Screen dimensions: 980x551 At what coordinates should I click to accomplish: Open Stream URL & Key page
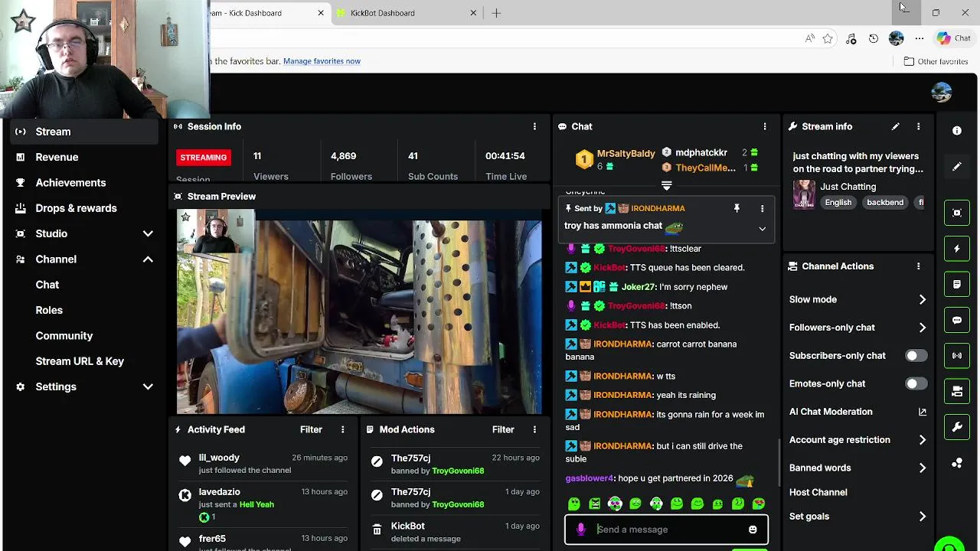pyautogui.click(x=80, y=361)
